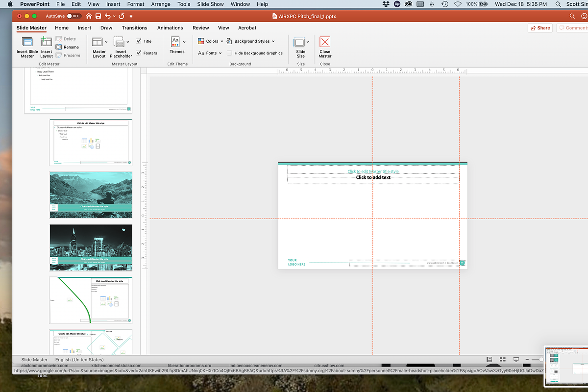Viewport: 588px width, 392px height.
Task: Click the zoom slider handle
Action: (540, 359)
